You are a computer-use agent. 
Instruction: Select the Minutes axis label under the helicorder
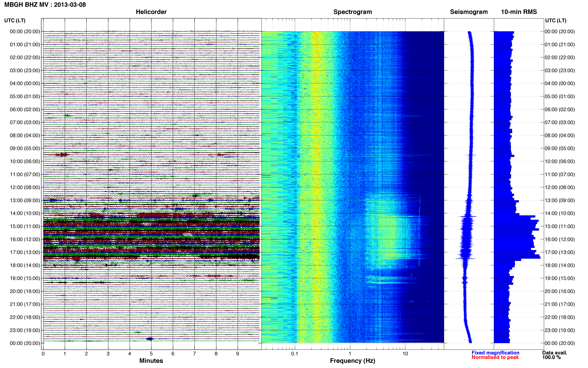pyautogui.click(x=151, y=361)
